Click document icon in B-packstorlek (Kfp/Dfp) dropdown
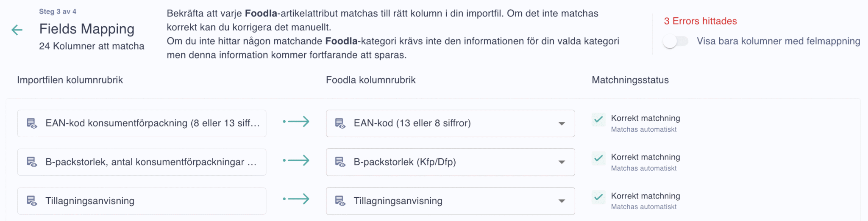The image size is (868, 221). pyautogui.click(x=340, y=162)
